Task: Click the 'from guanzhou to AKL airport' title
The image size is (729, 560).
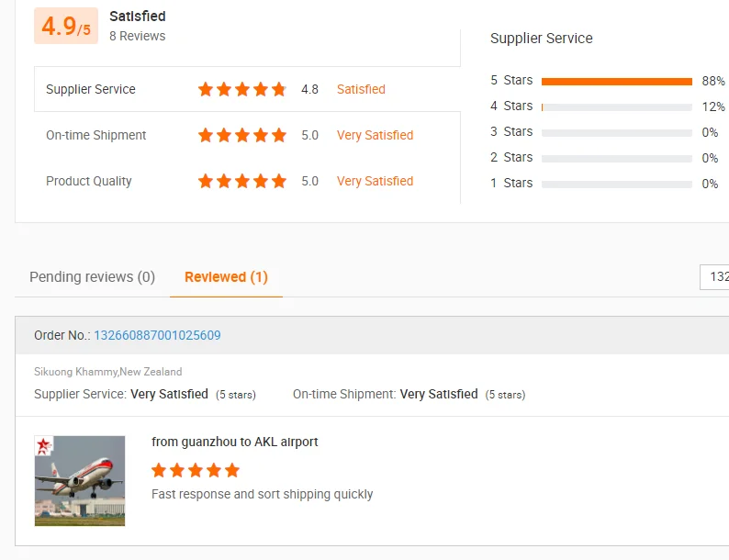Action: click(235, 442)
